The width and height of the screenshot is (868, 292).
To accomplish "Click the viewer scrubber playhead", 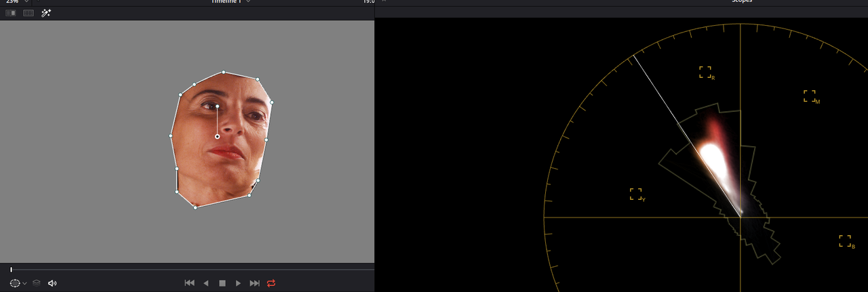I will [x=11, y=270].
